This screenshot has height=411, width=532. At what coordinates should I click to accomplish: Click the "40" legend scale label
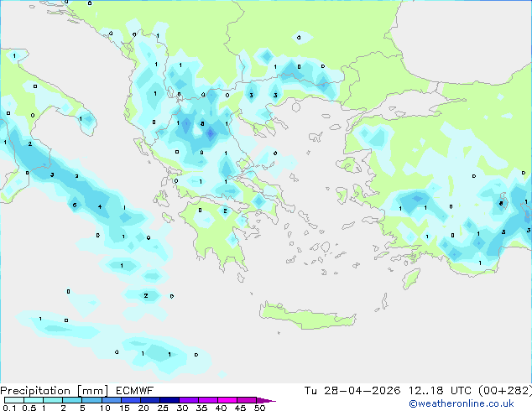click(221, 408)
